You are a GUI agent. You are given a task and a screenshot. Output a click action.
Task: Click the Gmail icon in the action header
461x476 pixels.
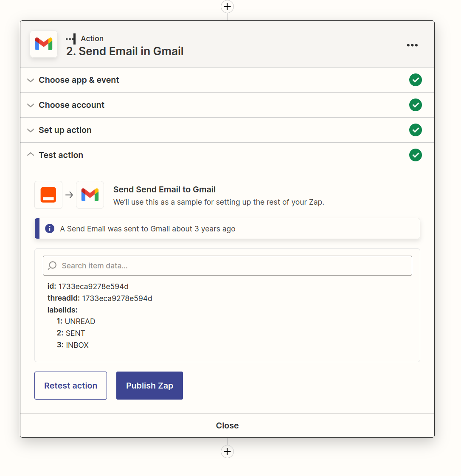pos(44,44)
